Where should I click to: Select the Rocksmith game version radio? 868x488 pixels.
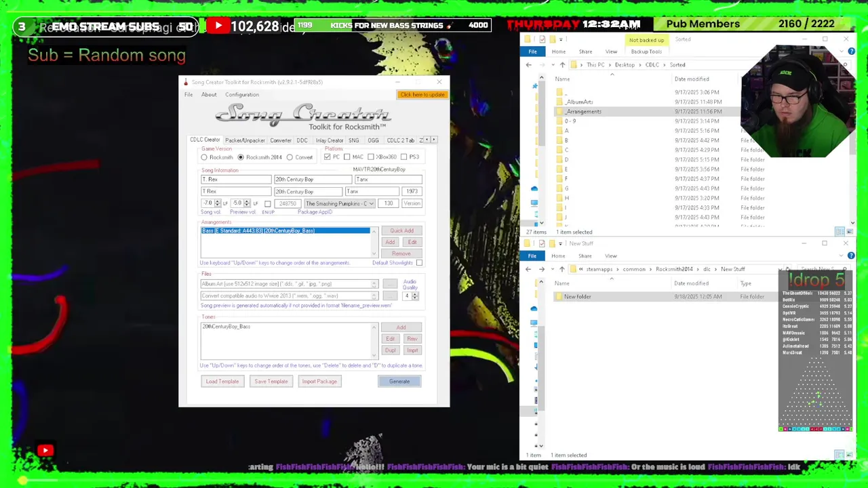point(204,157)
